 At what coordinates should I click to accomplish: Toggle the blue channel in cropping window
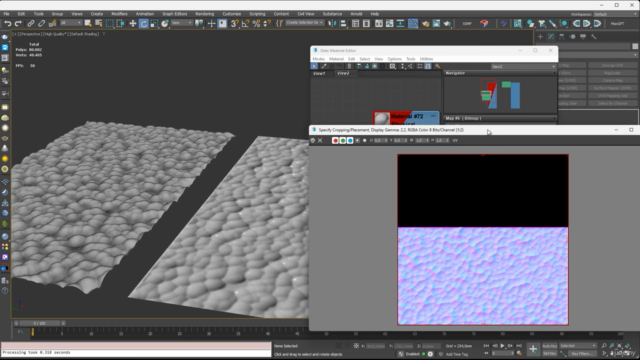tap(350, 140)
